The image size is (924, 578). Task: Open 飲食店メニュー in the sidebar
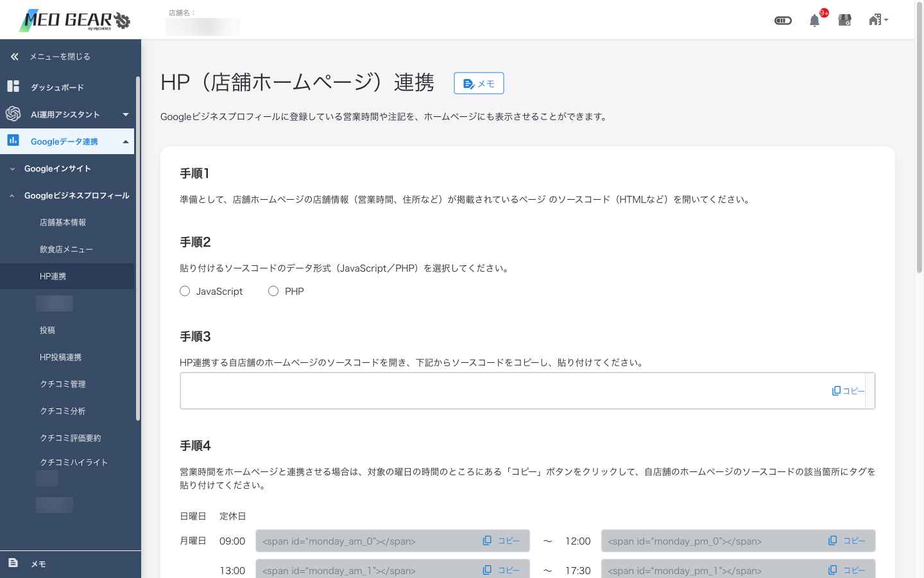point(66,249)
